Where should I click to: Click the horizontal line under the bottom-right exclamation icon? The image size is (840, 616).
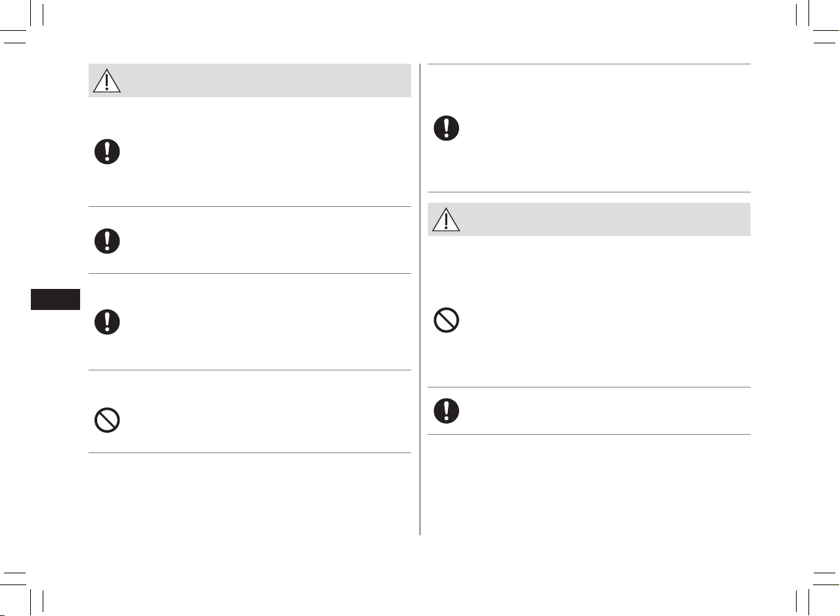[x=589, y=434]
